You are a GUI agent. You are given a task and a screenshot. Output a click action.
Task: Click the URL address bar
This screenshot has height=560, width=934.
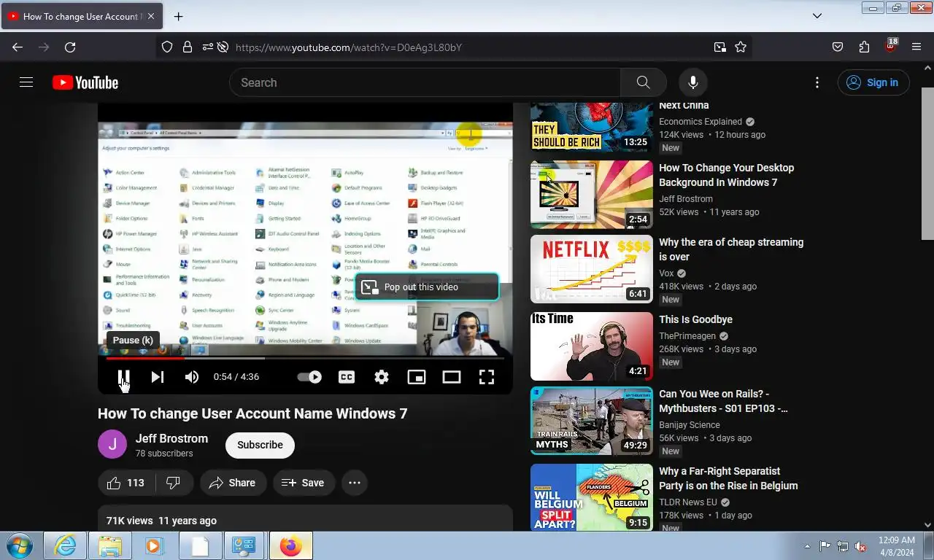click(x=467, y=47)
